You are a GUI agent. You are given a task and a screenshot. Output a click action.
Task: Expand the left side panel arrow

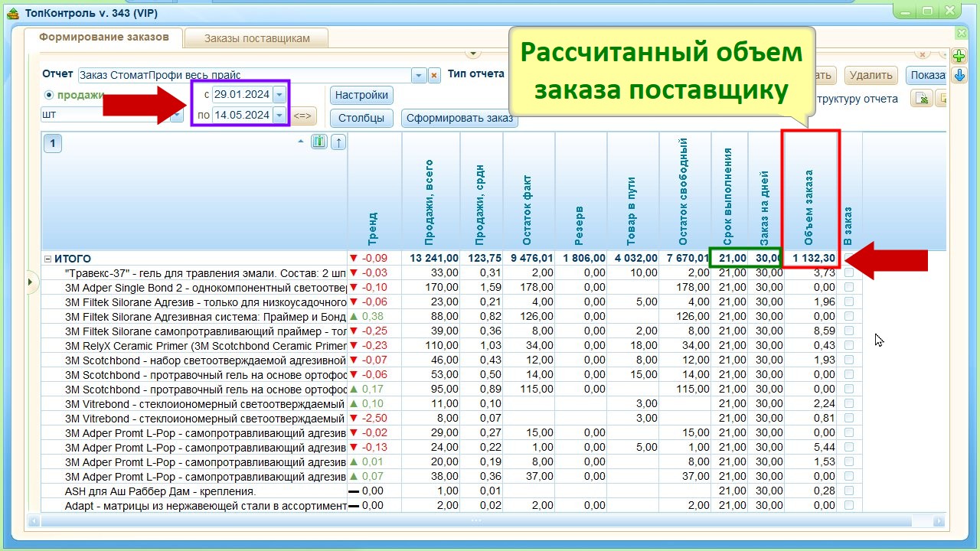[x=31, y=282]
